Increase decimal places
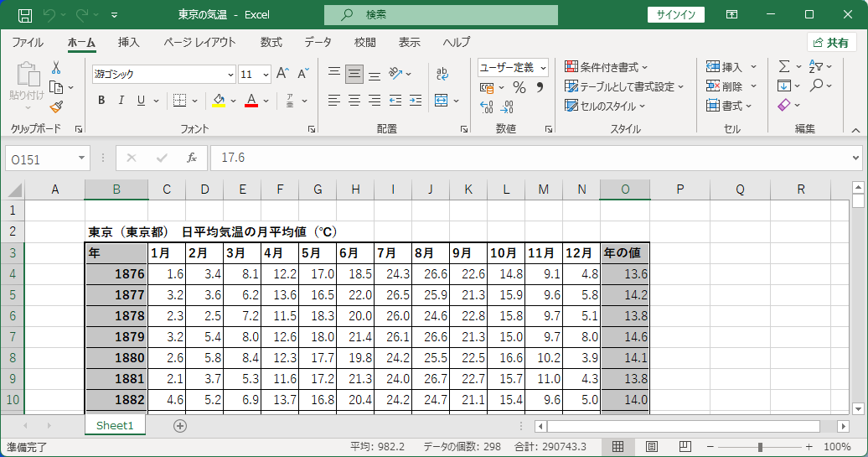This screenshot has width=868, height=457. pos(487,106)
